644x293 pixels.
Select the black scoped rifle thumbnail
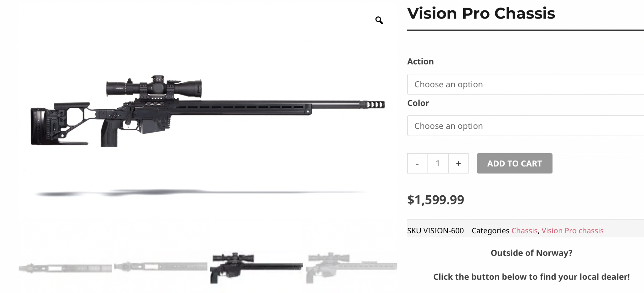(256, 267)
